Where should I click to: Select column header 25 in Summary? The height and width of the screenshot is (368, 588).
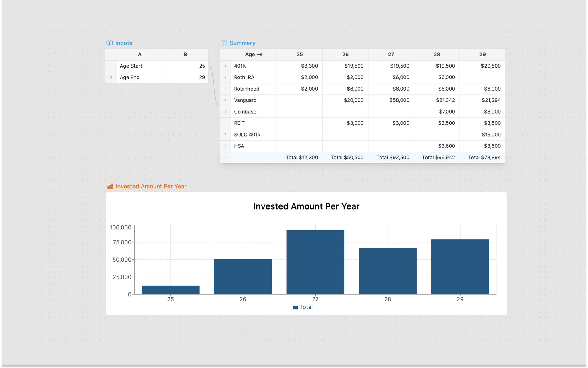click(299, 54)
